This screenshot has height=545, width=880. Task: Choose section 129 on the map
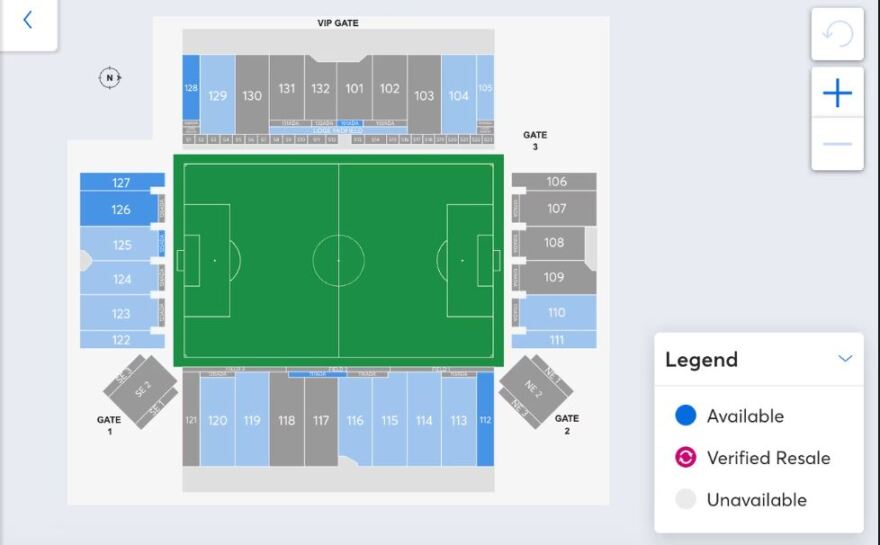pyautogui.click(x=218, y=95)
